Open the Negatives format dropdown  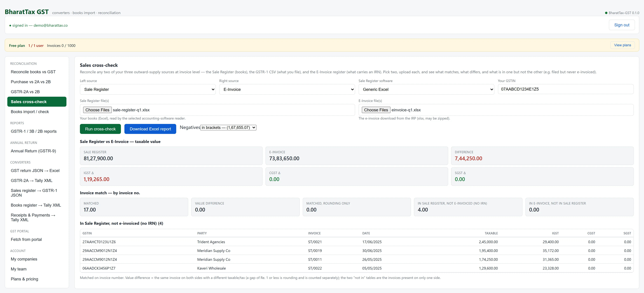(x=228, y=128)
